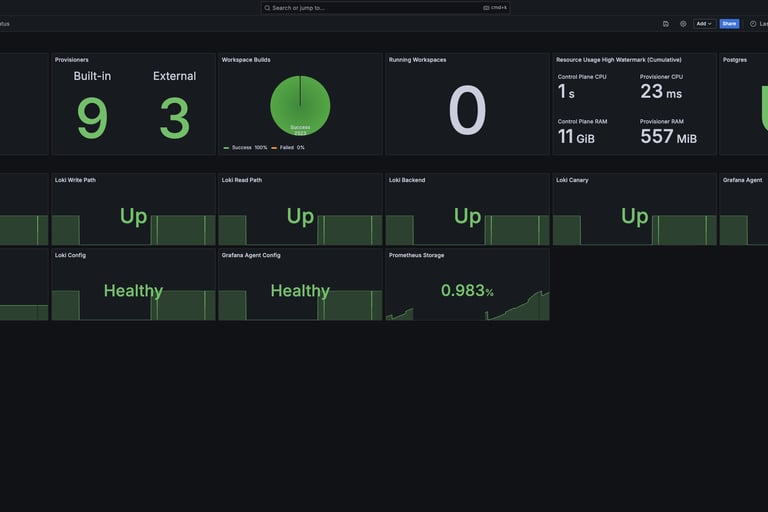This screenshot has height=512, width=768.
Task: Click the Loki Read Path Up status
Action: [x=300, y=216]
